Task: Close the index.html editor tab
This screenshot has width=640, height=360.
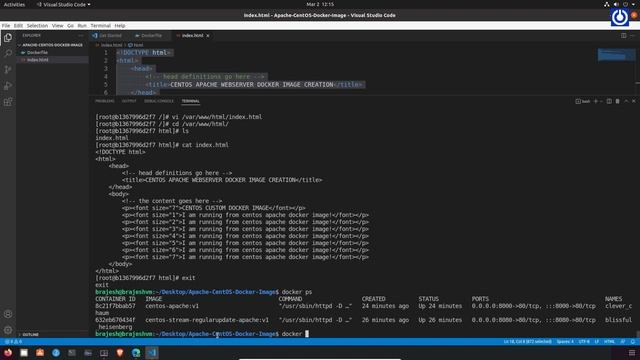Action: tap(208, 36)
